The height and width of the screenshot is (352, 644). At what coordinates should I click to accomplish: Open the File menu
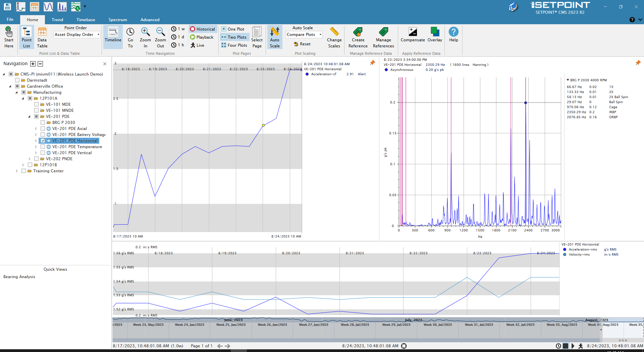point(10,19)
